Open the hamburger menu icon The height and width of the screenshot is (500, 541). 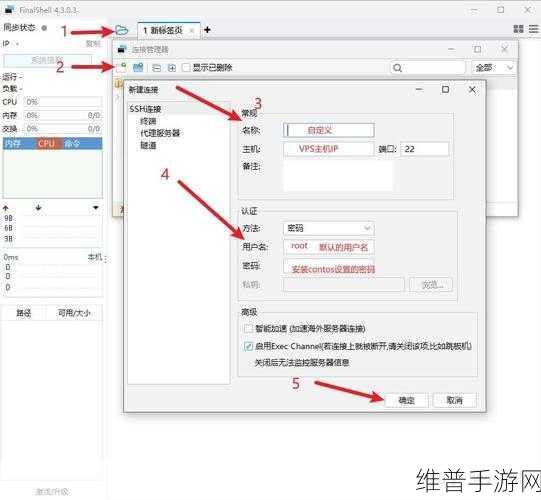click(x=533, y=29)
